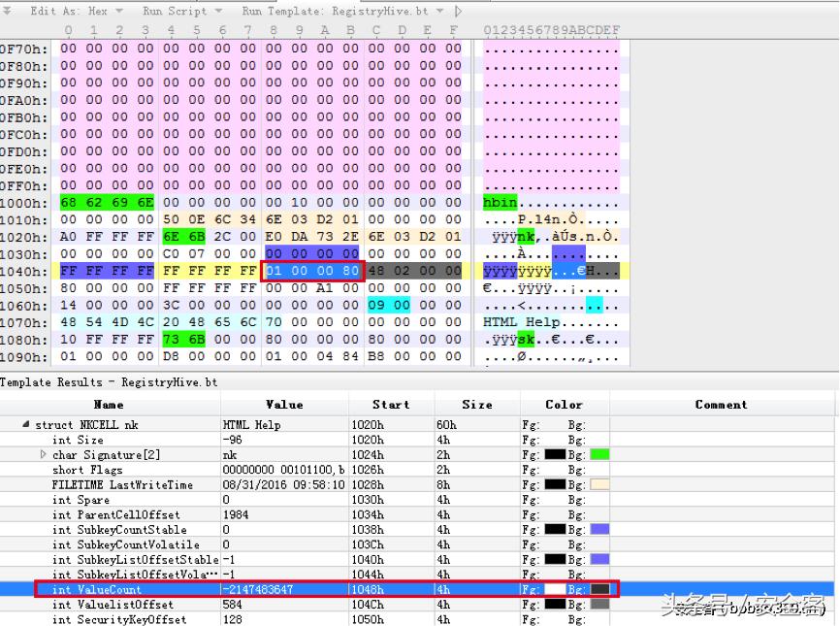Image resolution: width=840 pixels, height=626 pixels.
Task: Click the Run Template play arrow icon
Action: pyautogui.click(x=459, y=12)
